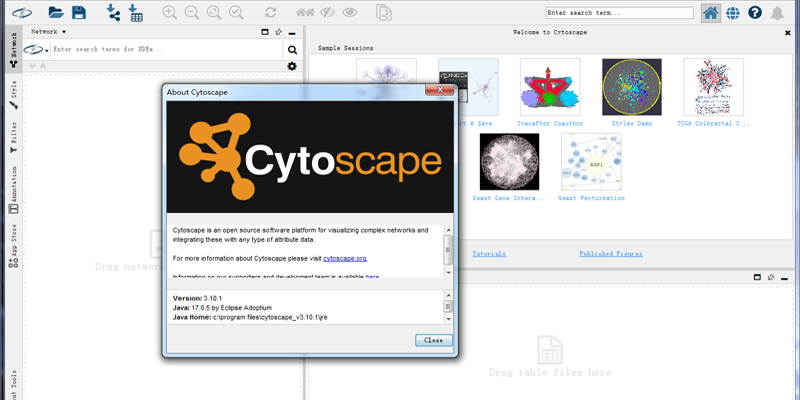
Task: Click the first neighbors selection icon
Action: point(305,13)
